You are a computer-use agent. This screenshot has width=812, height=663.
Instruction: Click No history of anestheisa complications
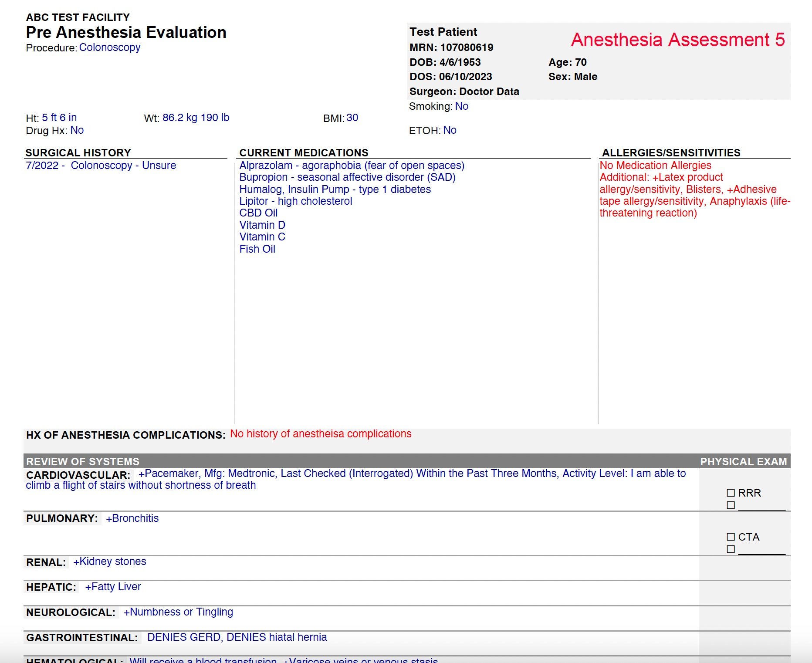(321, 434)
